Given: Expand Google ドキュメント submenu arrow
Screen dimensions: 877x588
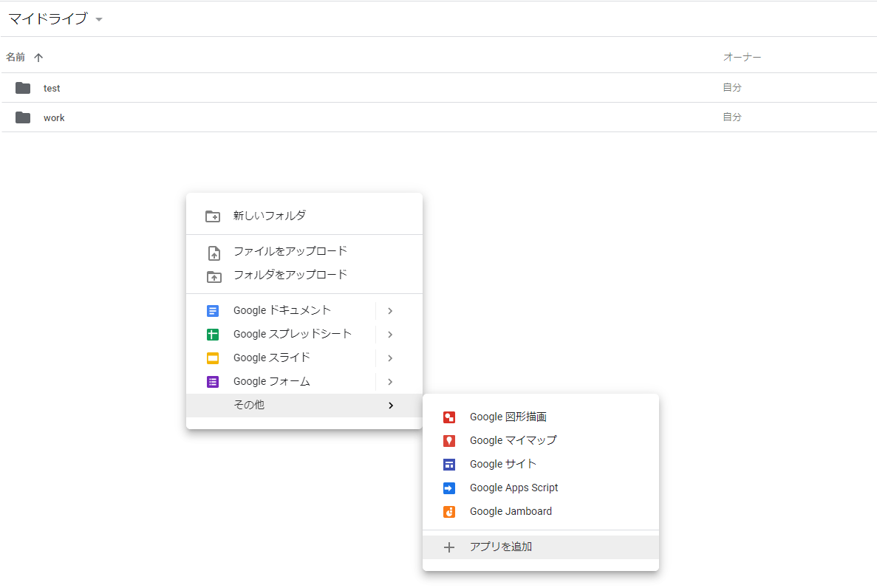Looking at the screenshot, I should click(x=390, y=310).
